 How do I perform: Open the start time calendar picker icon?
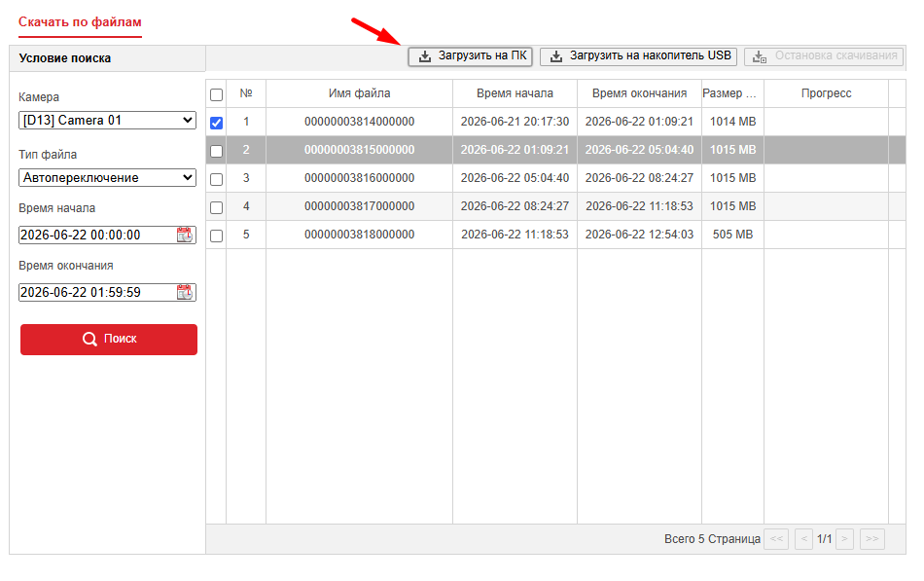185,235
